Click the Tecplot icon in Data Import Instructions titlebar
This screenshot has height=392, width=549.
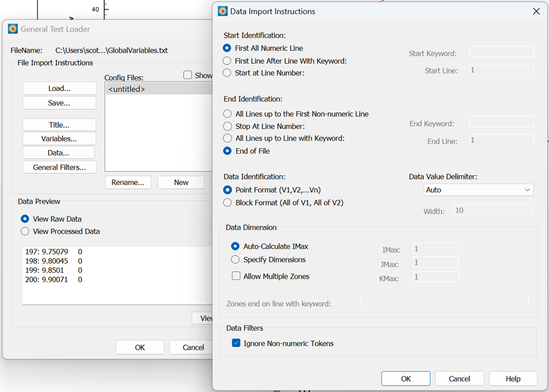223,11
